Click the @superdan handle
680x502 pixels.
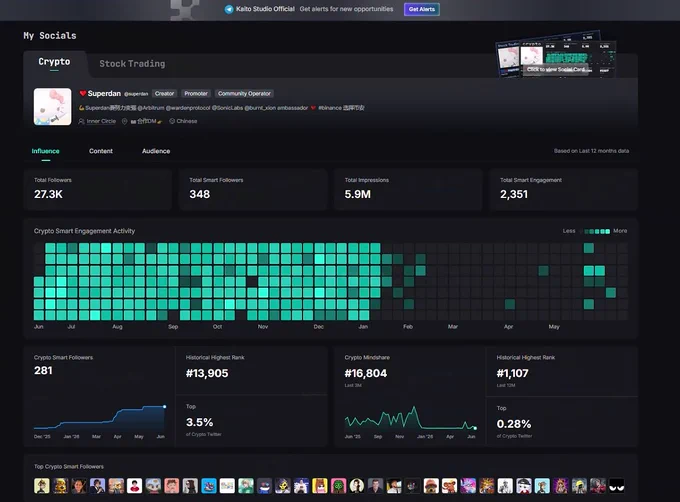pyautogui.click(x=136, y=94)
